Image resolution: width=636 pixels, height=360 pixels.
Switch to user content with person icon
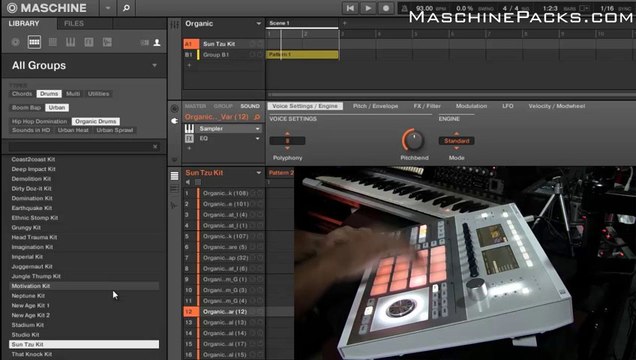157,42
